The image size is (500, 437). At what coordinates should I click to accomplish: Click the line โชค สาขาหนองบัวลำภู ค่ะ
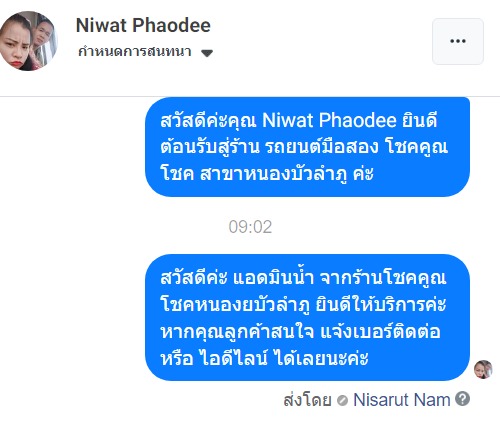click(267, 174)
